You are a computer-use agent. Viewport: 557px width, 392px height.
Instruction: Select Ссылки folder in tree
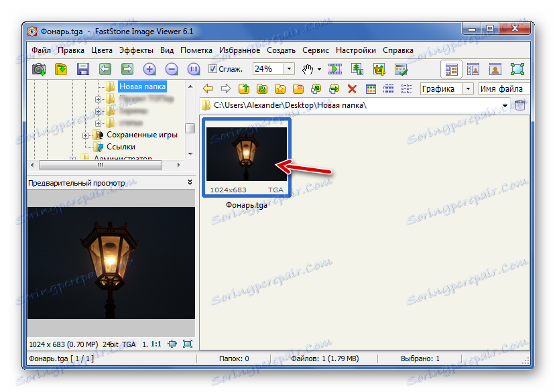point(121,147)
